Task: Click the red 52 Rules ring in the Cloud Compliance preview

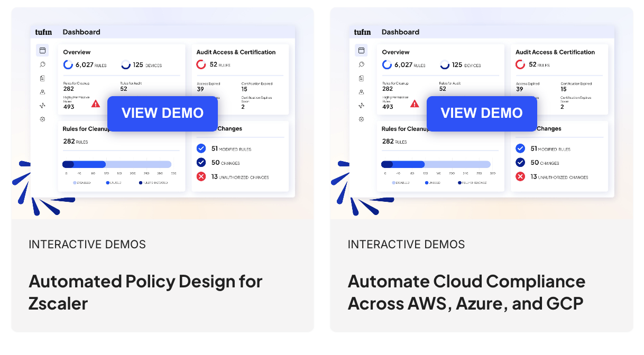Action: pos(520,64)
